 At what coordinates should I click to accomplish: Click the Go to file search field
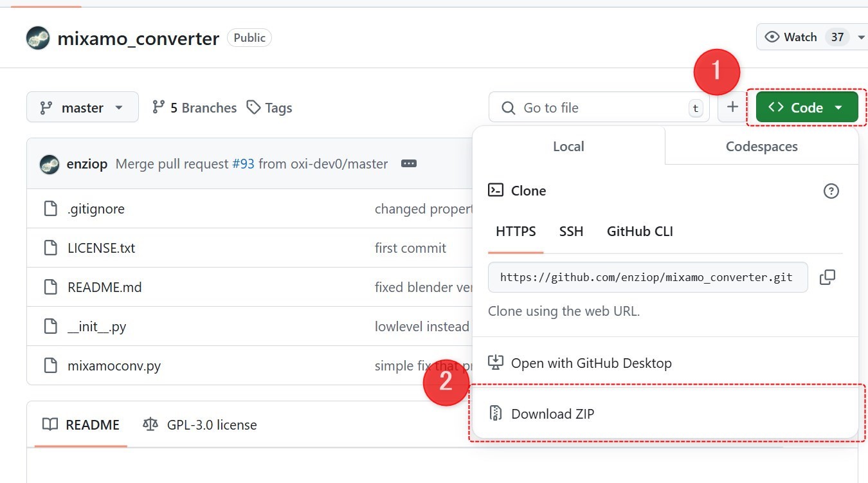(x=599, y=107)
